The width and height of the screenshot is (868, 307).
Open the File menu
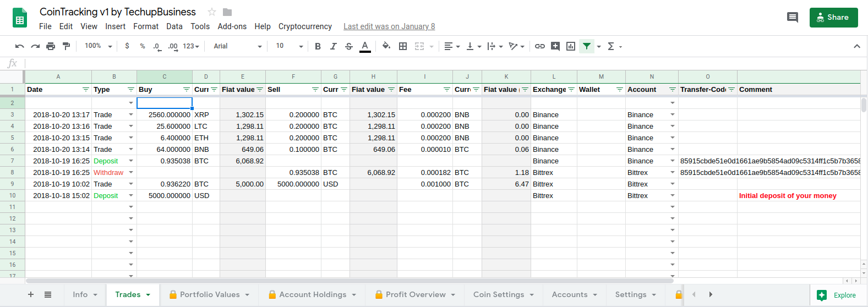click(x=45, y=26)
